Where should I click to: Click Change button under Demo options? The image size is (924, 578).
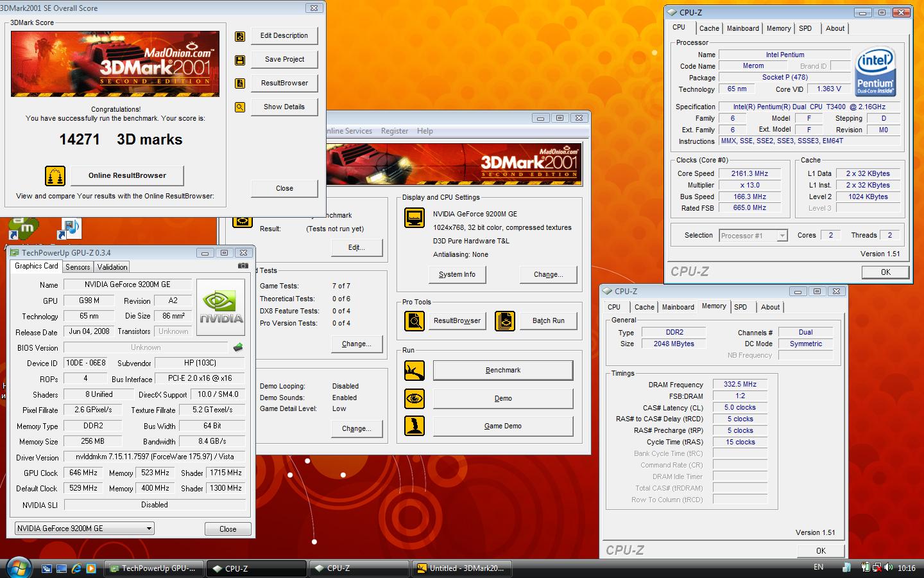click(357, 429)
